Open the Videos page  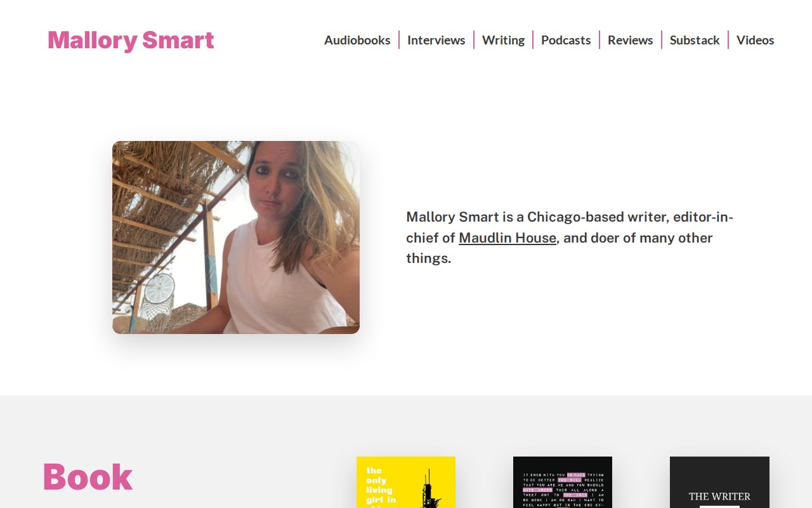pos(755,40)
